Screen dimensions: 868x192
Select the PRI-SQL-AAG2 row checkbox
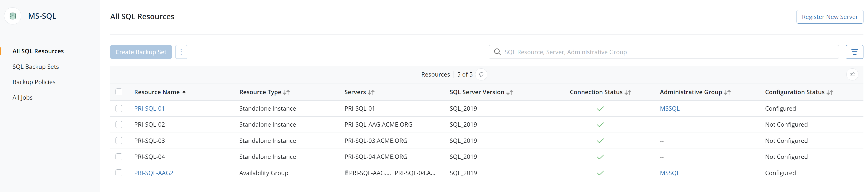pos(119,173)
